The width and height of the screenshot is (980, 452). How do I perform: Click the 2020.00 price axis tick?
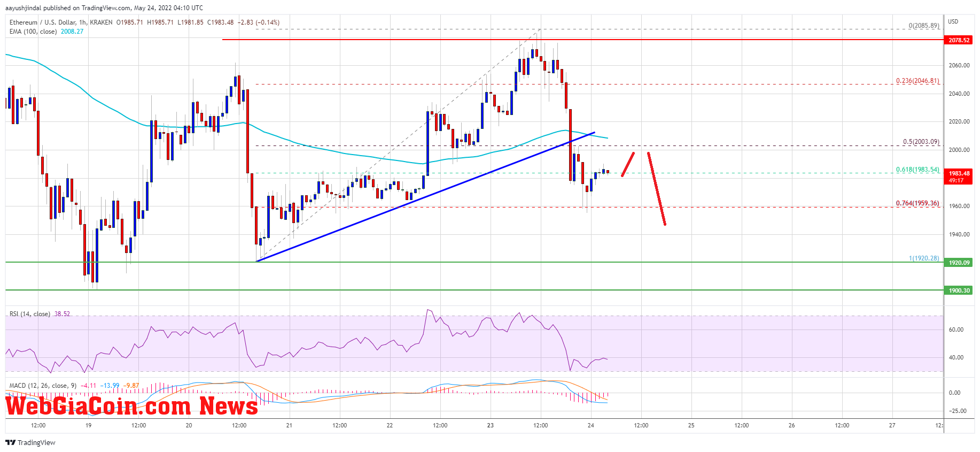[959, 122]
